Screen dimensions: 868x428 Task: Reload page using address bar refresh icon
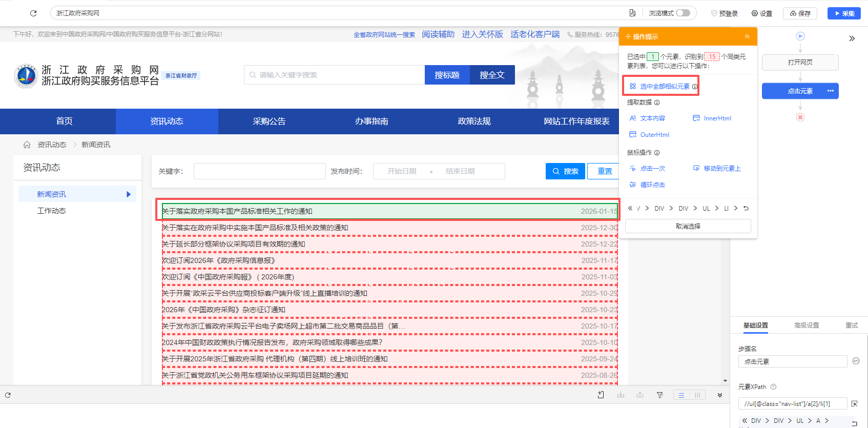[x=33, y=13]
